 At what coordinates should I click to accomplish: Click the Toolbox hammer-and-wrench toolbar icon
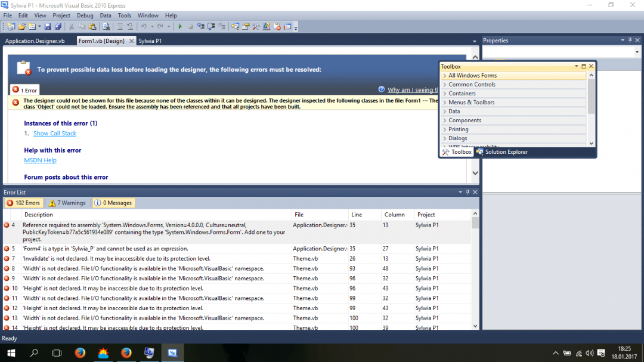(256, 27)
